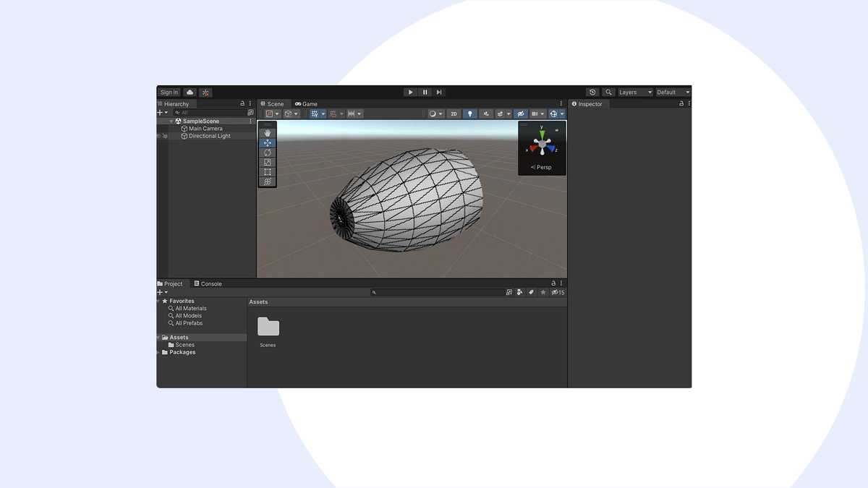The image size is (868, 488).
Task: Select the Move tool in Scene toolbar
Action: point(268,143)
